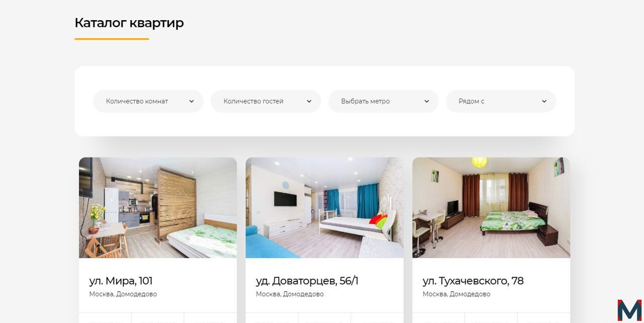Open the photo of the Тухачевского, 78 apartment

tap(491, 208)
